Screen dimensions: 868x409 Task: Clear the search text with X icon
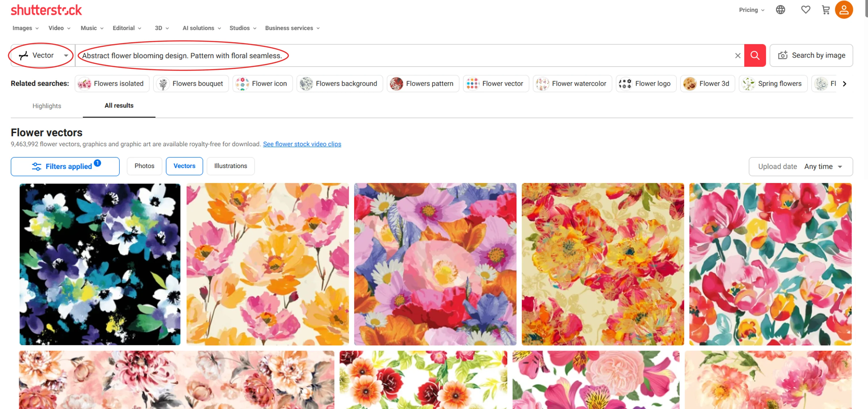(x=738, y=56)
